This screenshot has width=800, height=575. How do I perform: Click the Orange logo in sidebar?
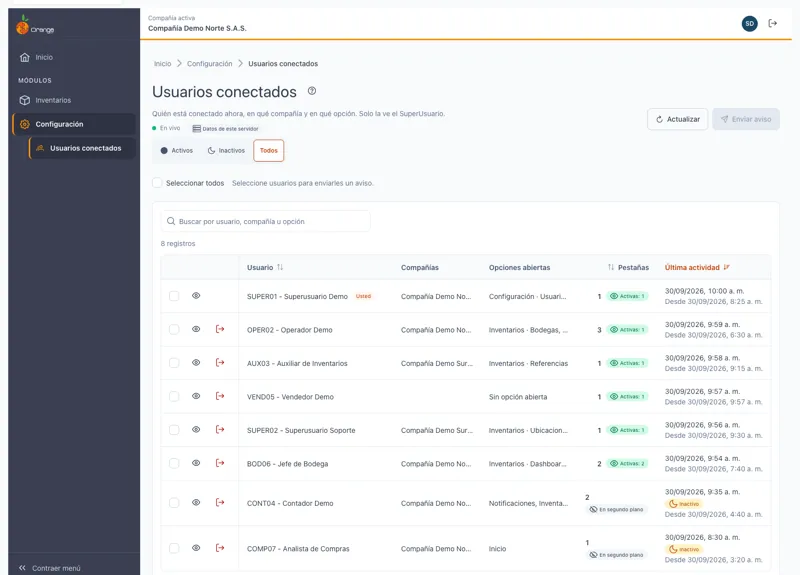coord(35,26)
